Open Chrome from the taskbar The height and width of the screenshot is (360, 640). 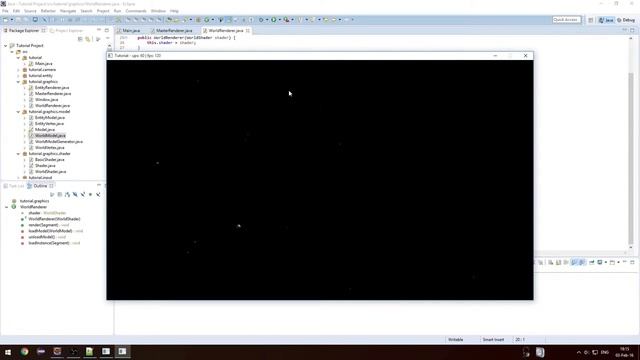click(24, 352)
